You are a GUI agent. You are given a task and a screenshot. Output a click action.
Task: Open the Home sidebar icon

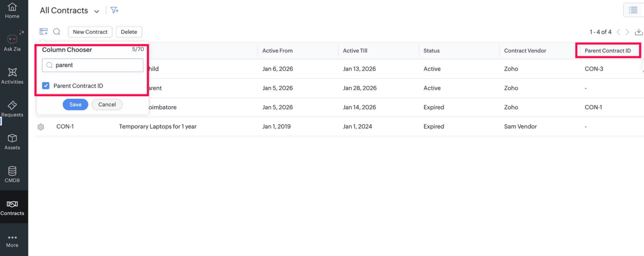pos(12,11)
